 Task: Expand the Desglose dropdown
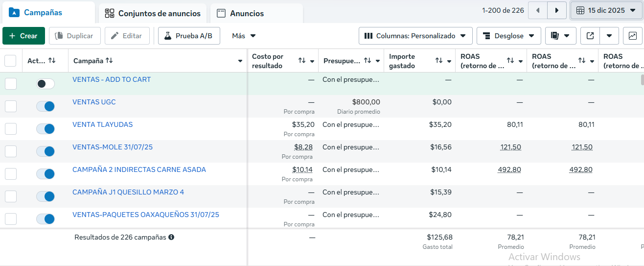tap(508, 36)
